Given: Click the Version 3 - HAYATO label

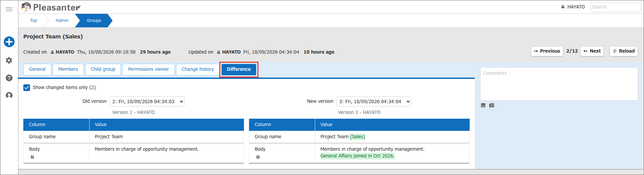Looking at the screenshot, I should point(359,113).
